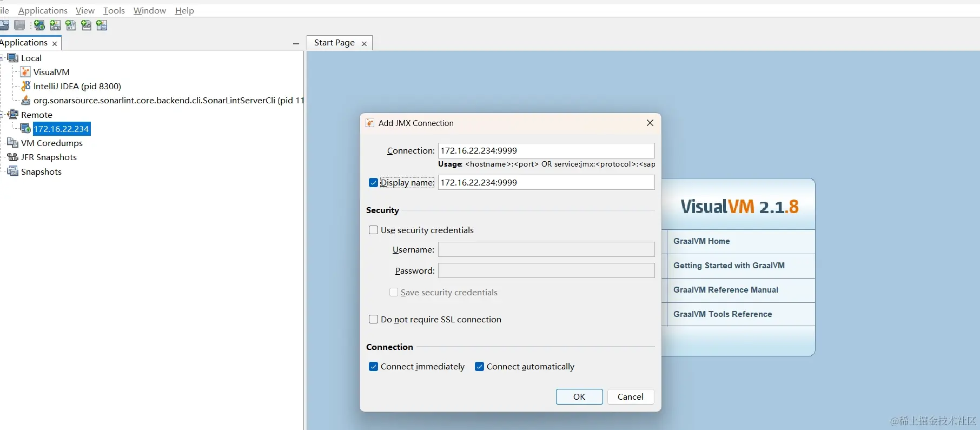Screen dimensions: 980x430
Task: Click the Add VM Coredump toolbar icon
Action: pyautogui.click(x=70, y=25)
